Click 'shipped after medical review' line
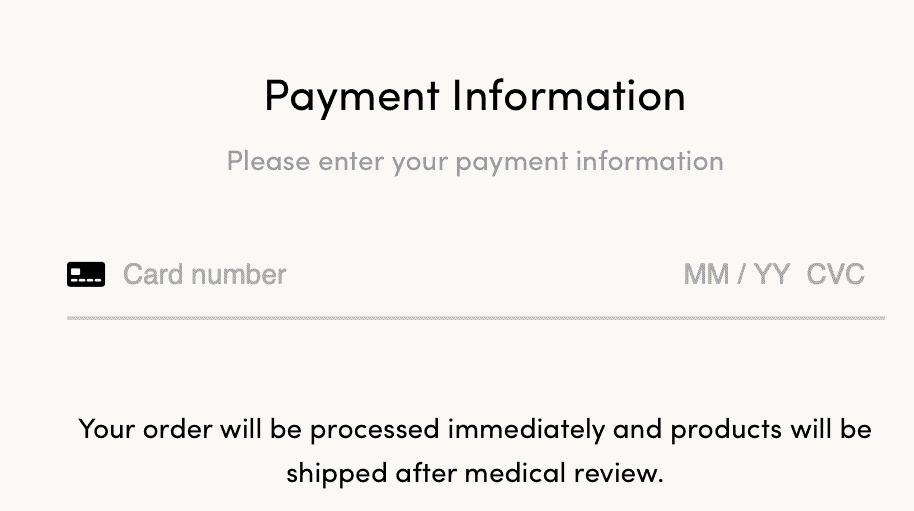The height and width of the screenshot is (511, 914). (475, 473)
